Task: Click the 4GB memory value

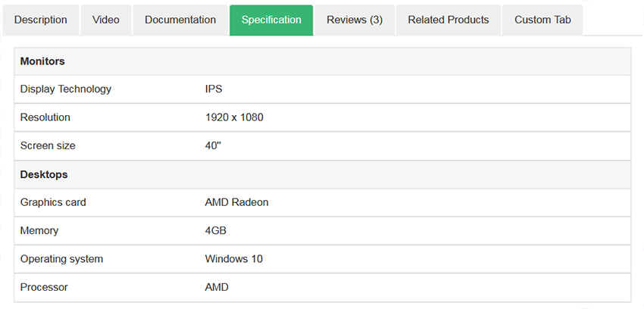Action: pos(216,231)
